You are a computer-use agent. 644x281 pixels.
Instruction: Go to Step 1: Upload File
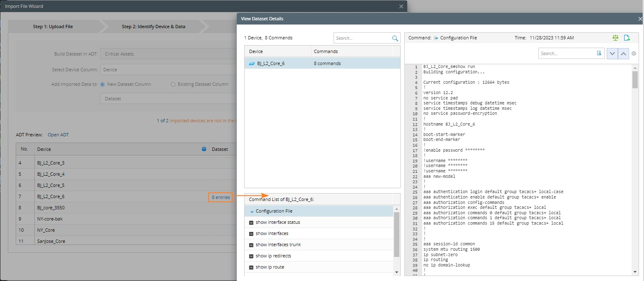coord(53,27)
